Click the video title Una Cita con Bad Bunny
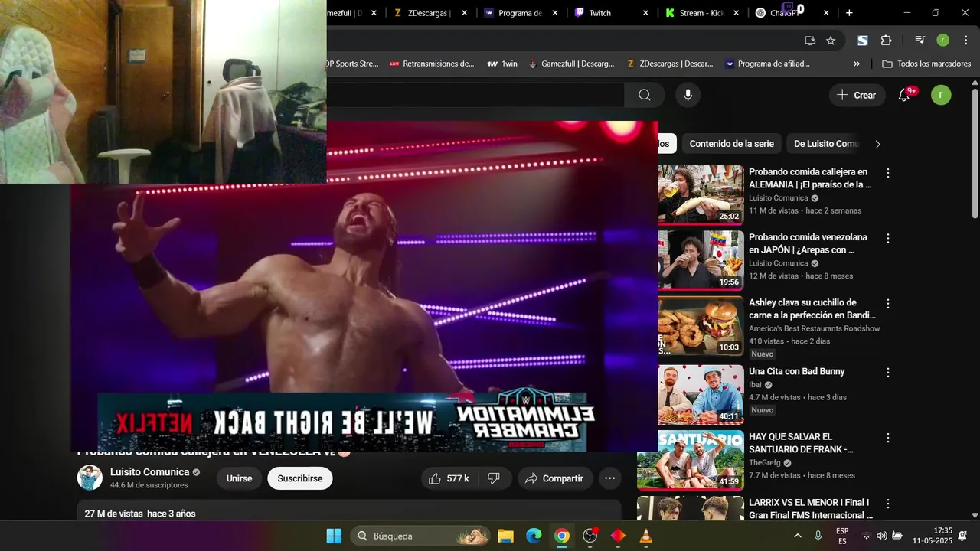 pyautogui.click(x=797, y=371)
